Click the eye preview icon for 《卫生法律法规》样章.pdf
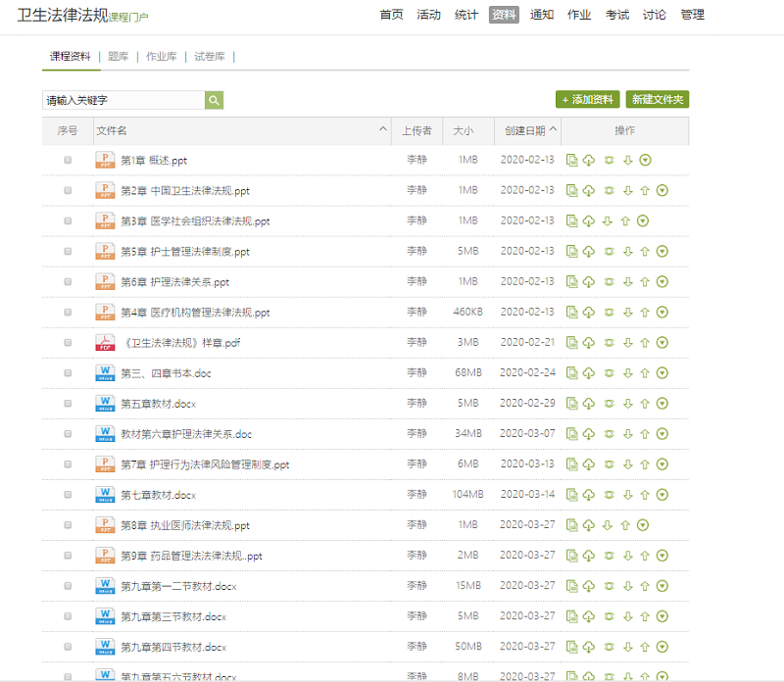 point(609,342)
